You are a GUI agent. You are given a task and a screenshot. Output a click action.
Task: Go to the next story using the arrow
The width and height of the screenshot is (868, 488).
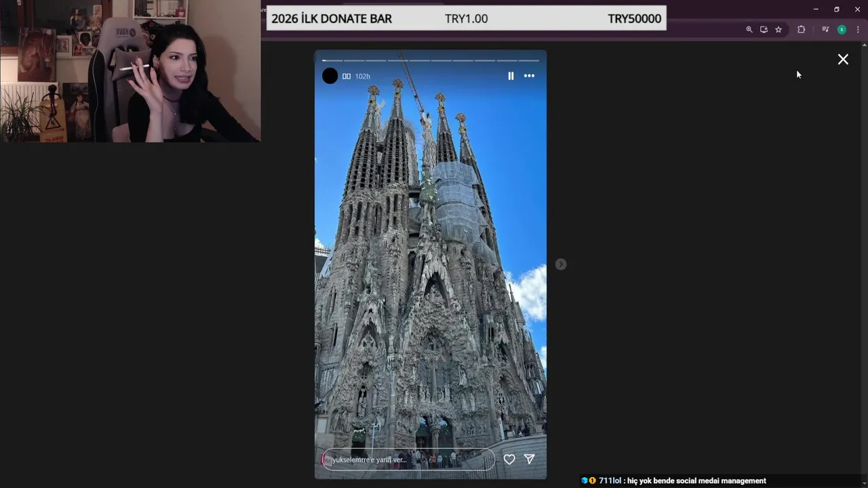click(x=561, y=264)
